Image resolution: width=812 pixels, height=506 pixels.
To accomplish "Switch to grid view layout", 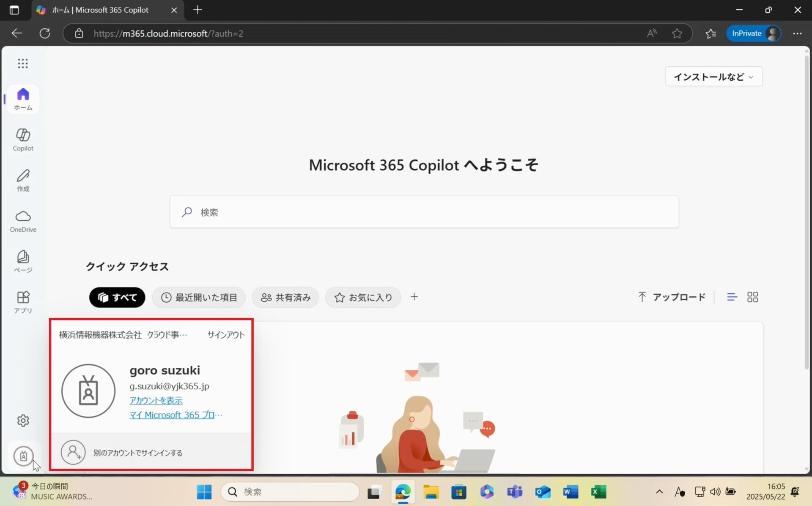I will (753, 297).
